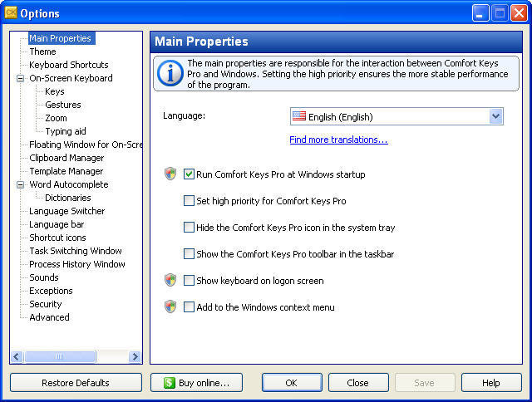This screenshot has width=532, height=402.
Task: Go to Language Switcher settings
Action: [67, 211]
